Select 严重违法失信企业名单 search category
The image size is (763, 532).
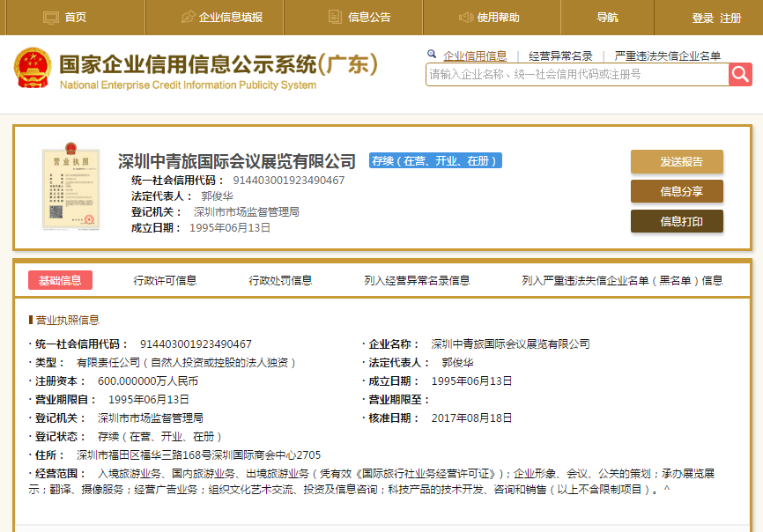point(668,56)
